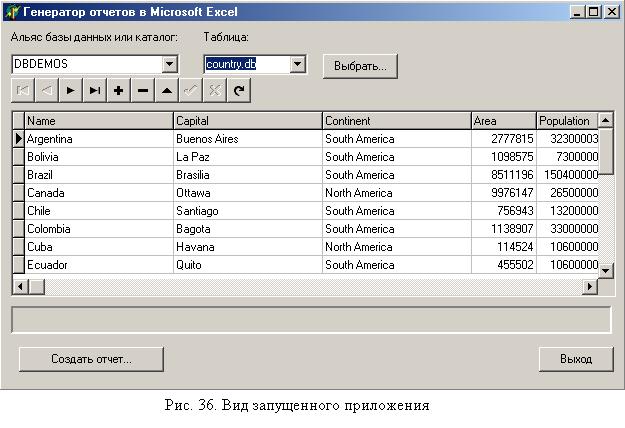Select the Cuba name cell
Image resolution: width=625 pixels, height=428 pixels.
point(99,246)
